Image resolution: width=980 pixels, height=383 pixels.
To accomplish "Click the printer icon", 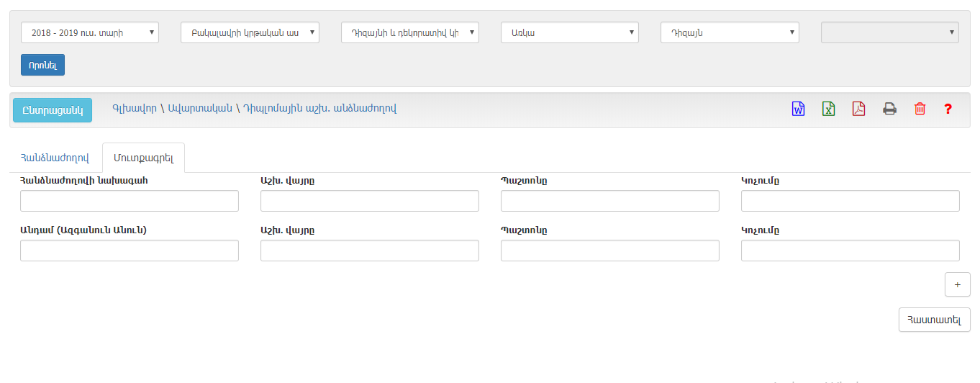I will pyautogui.click(x=889, y=109).
